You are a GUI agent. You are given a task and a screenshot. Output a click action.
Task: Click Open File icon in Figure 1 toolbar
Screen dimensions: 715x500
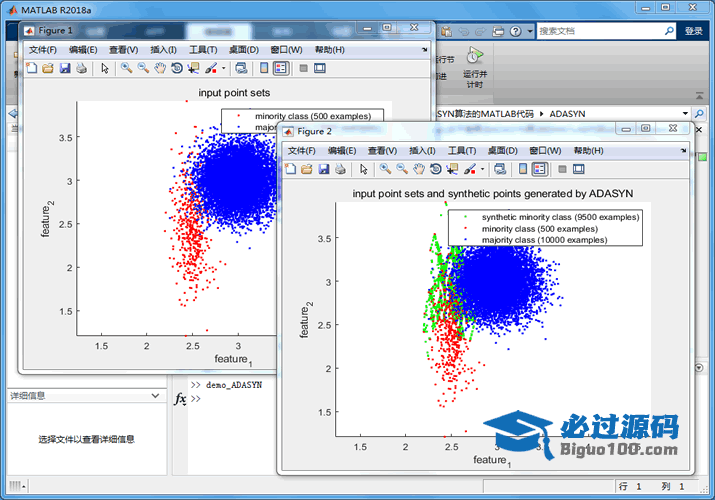pos(48,68)
